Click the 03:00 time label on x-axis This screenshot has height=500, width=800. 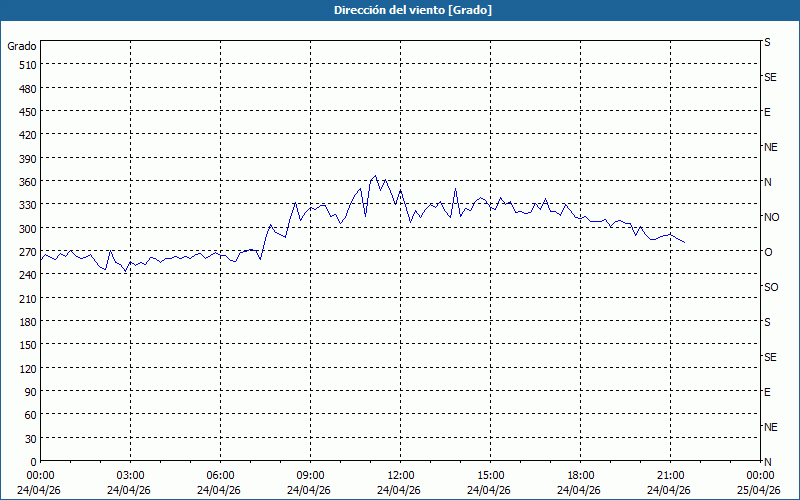[x=130, y=475]
